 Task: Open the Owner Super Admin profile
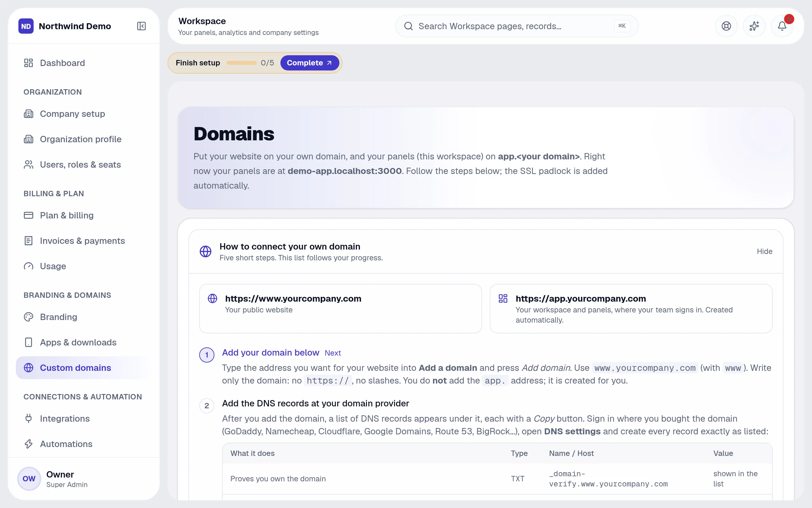(84, 479)
